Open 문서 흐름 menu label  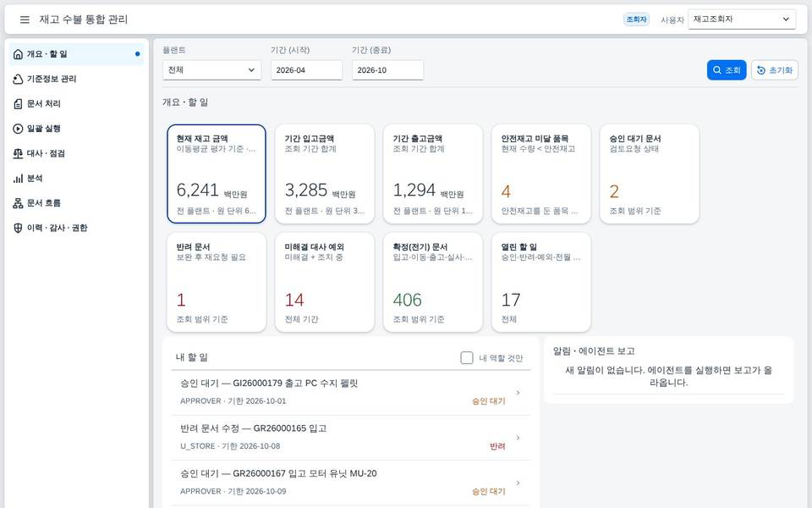[x=43, y=203]
